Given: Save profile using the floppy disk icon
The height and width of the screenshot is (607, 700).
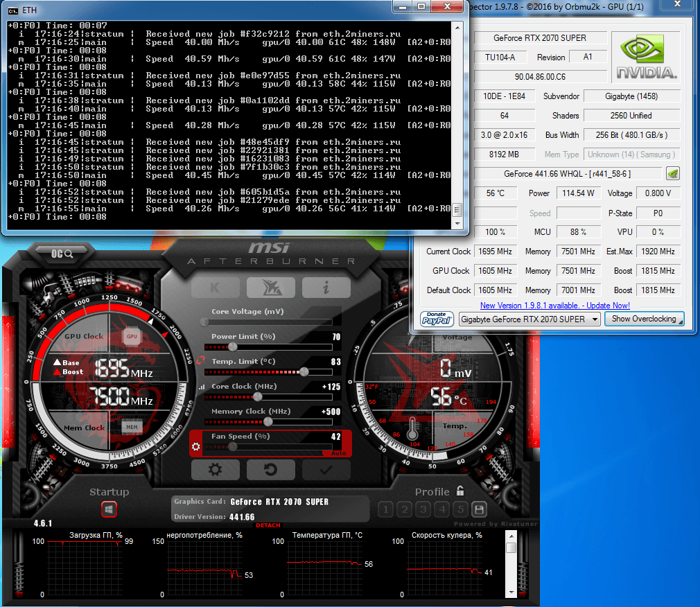Looking at the screenshot, I should 478,510.
